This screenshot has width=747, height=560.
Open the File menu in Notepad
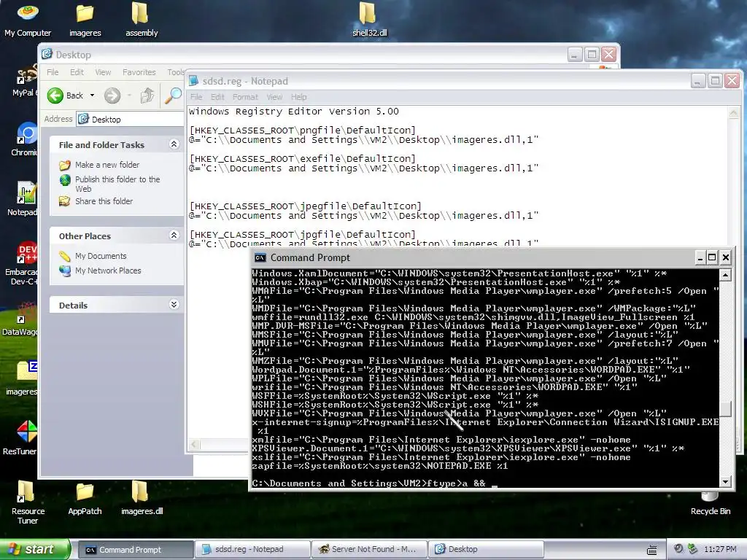[x=196, y=97]
